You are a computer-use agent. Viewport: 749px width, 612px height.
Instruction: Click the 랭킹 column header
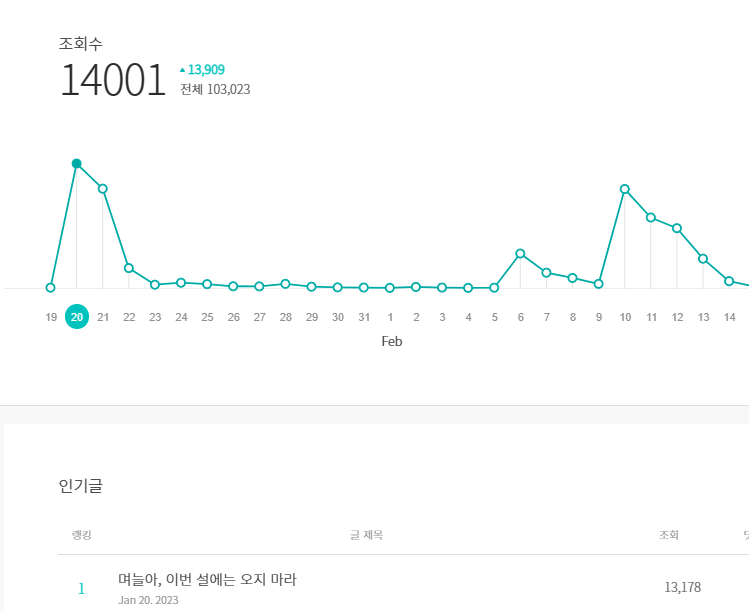[x=81, y=535]
